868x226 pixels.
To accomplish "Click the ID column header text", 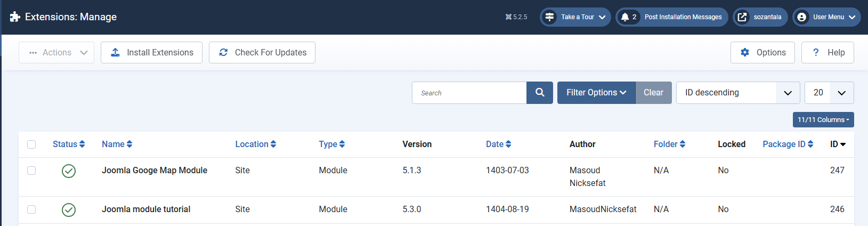I will (x=834, y=144).
